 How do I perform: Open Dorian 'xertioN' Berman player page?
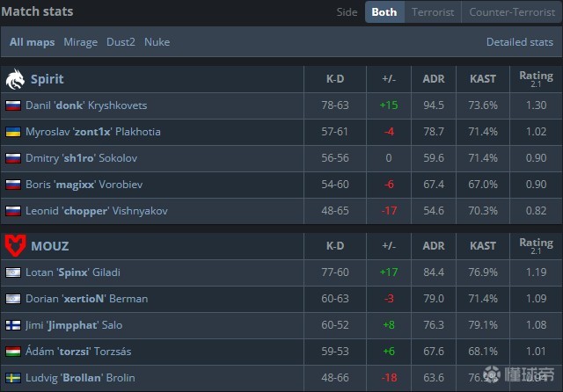tap(88, 299)
